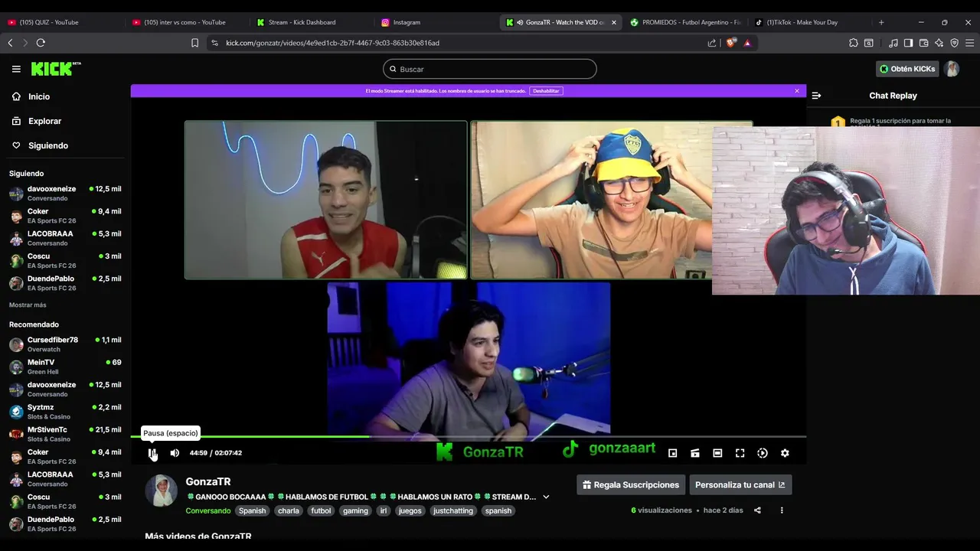Open browser extensions puzzle icon
980x551 pixels.
(854, 43)
